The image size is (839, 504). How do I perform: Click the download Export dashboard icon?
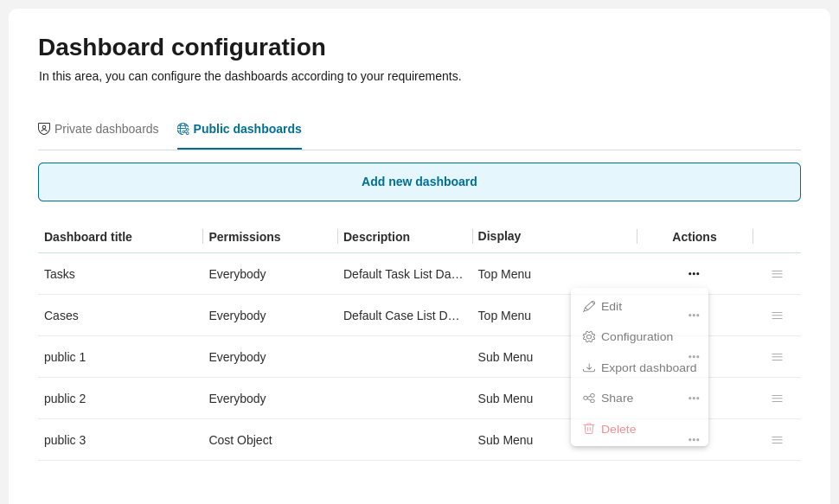[x=590, y=367]
